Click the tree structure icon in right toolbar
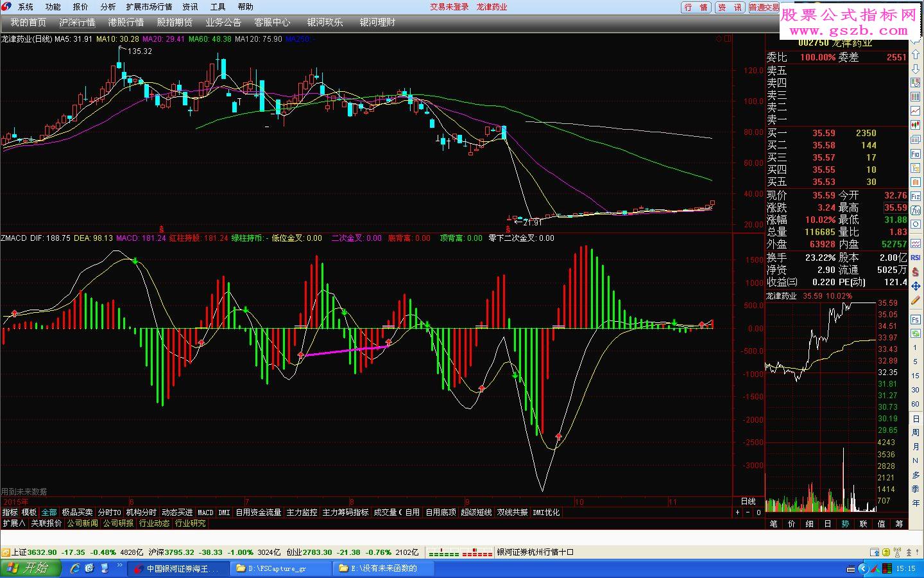This screenshot has height=578, width=924. pyautogui.click(x=916, y=168)
